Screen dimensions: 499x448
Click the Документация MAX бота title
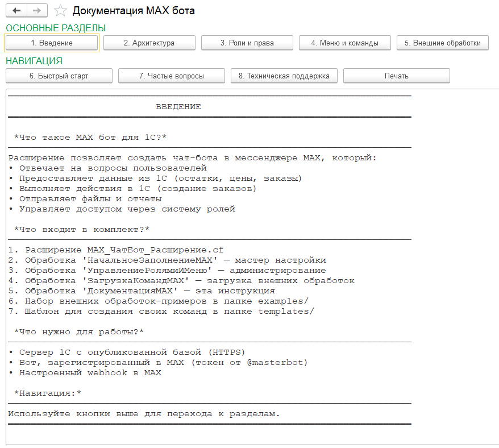[x=134, y=10]
